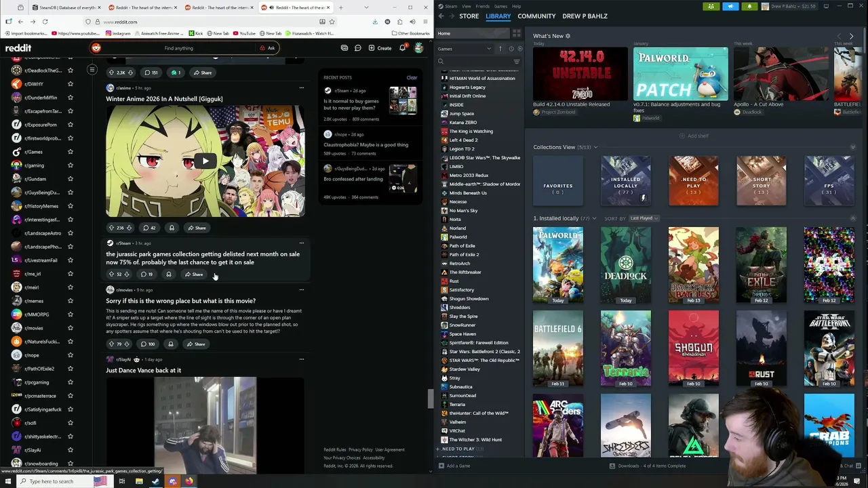Viewport: 868px width, 488px height.
Task: Toggle the favorite star for r/memes
Action: tap(70, 301)
